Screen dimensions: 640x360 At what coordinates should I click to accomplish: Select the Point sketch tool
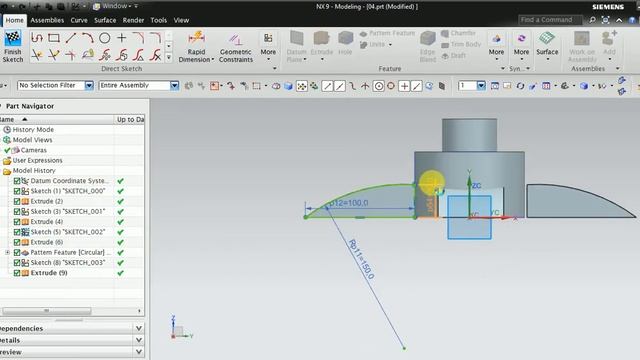click(122, 38)
